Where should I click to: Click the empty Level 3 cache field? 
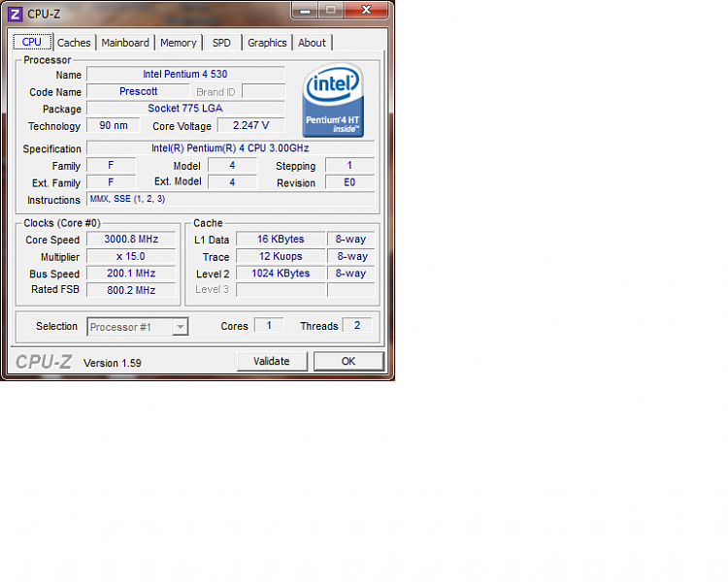pos(281,290)
